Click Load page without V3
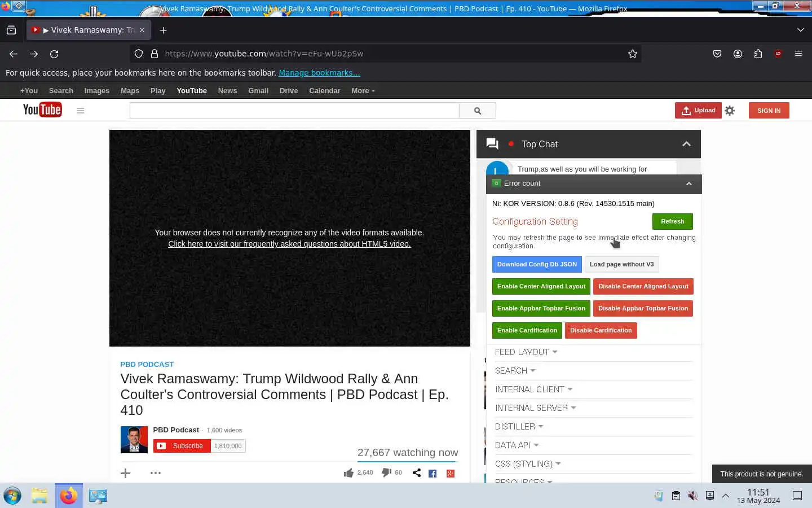The image size is (812, 508). coord(621,264)
